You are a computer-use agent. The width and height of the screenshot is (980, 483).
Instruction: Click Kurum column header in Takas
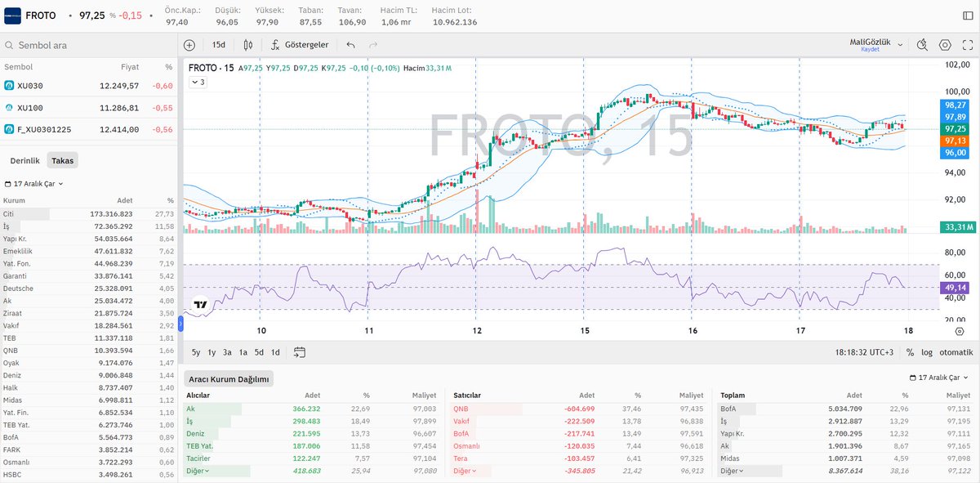tap(15, 199)
